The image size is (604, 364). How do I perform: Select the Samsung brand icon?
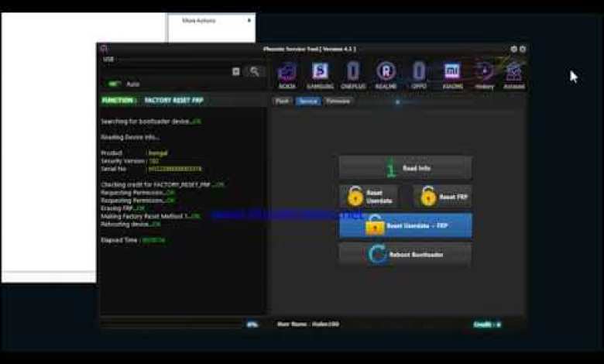[x=320, y=74]
